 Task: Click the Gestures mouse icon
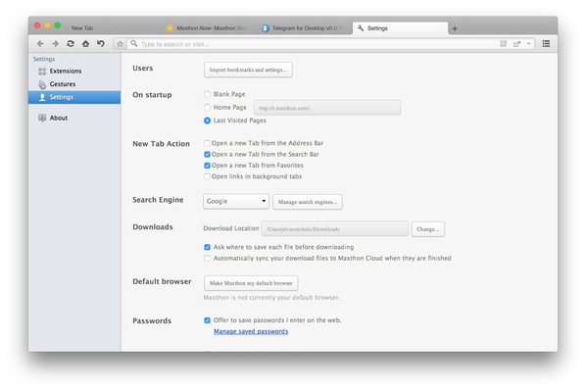tap(42, 84)
